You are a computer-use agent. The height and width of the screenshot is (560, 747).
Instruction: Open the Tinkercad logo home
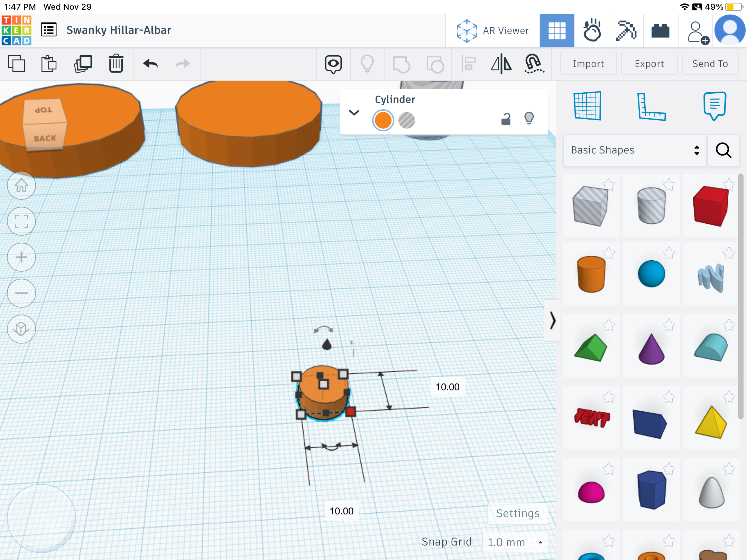point(17,30)
